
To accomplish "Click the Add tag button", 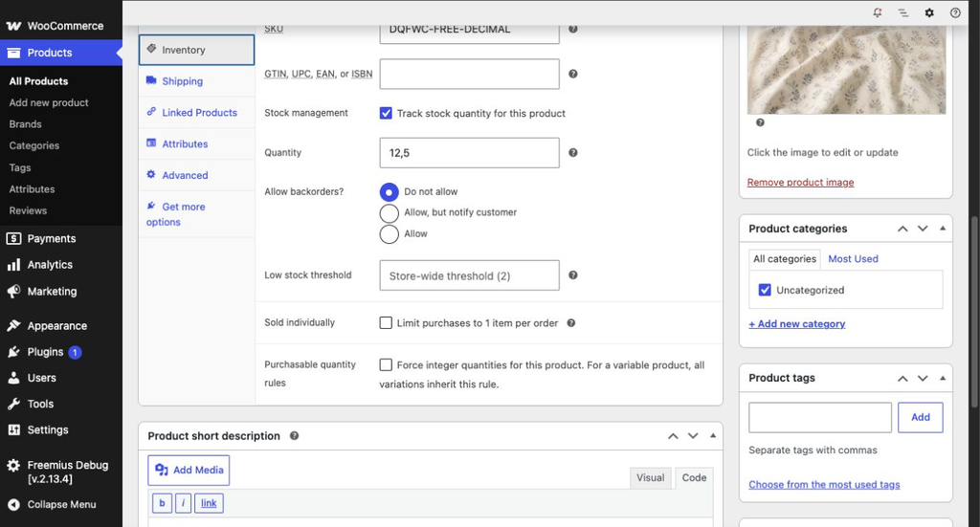I will 920,417.
